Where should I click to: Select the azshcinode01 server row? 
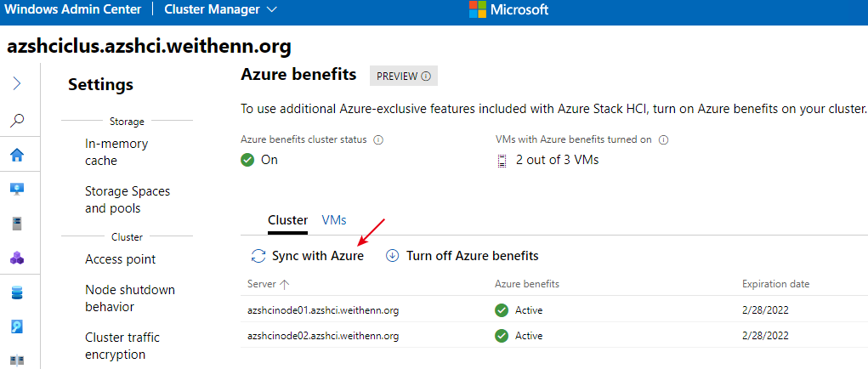coord(554,309)
